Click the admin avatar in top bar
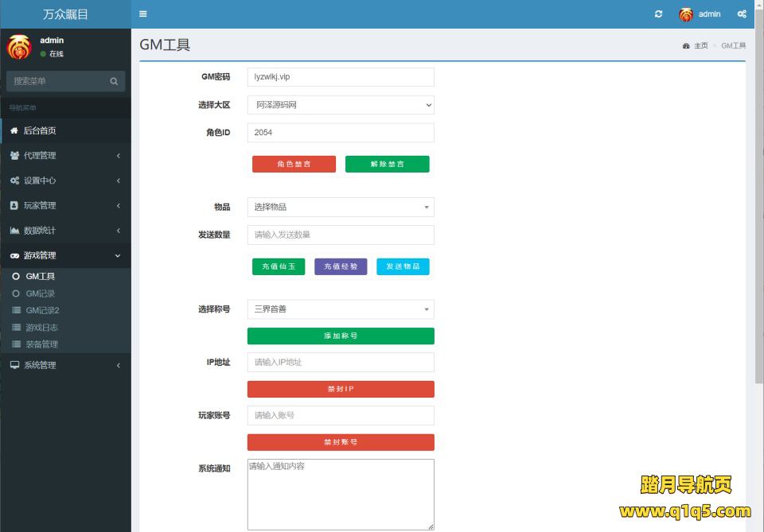The height and width of the screenshot is (532, 764). point(686,14)
